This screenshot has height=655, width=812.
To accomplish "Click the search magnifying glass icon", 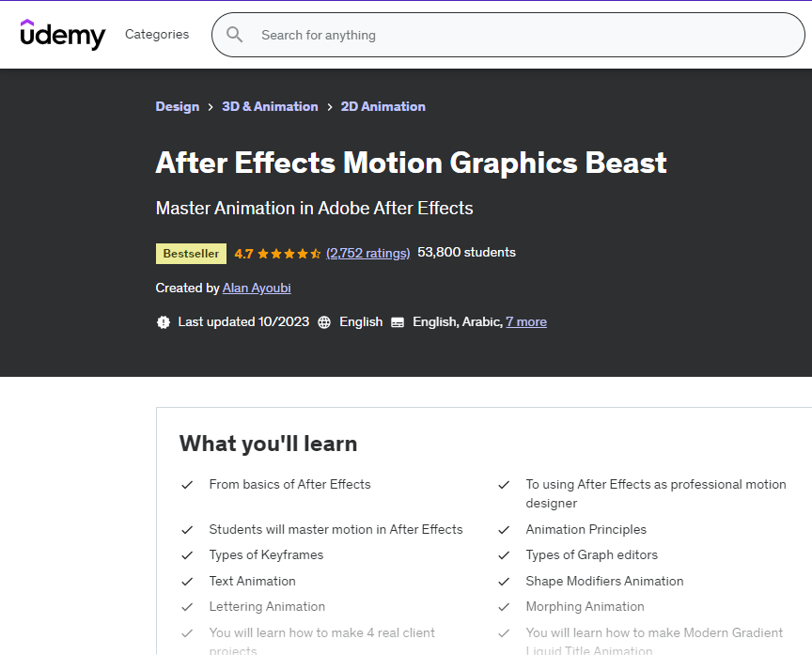I will pyautogui.click(x=234, y=35).
